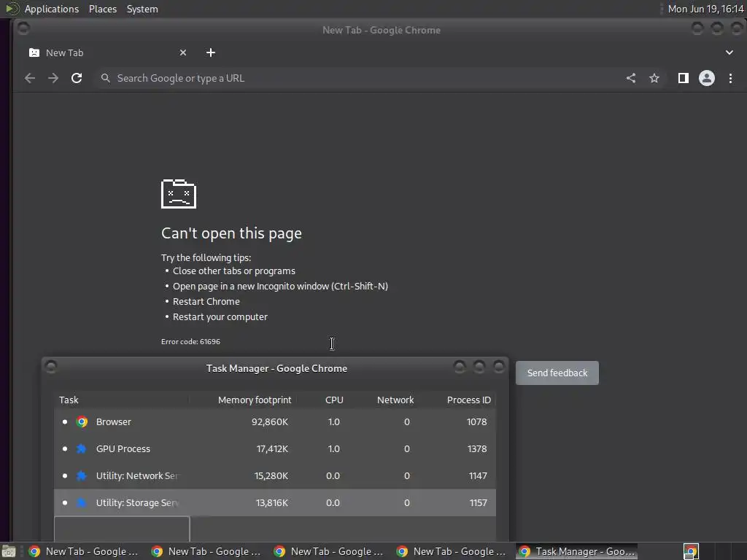
Task: Switch to second New Tab taskbar window
Action: tap(206, 551)
